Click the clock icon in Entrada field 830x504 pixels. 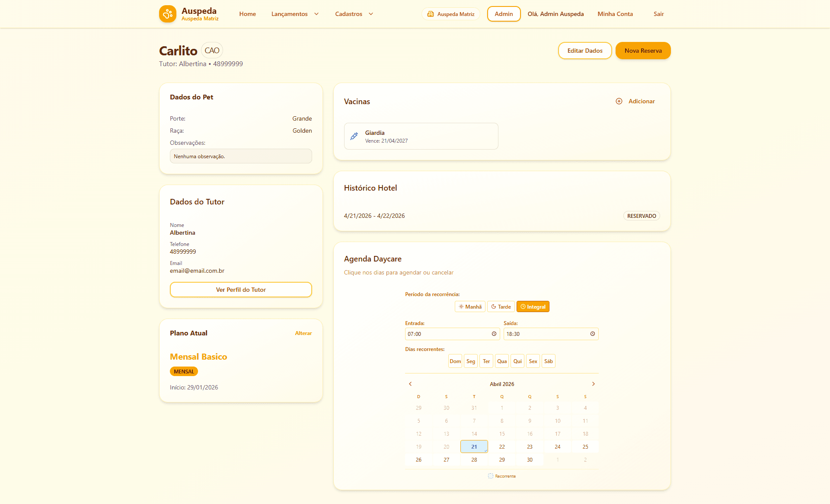click(x=494, y=334)
